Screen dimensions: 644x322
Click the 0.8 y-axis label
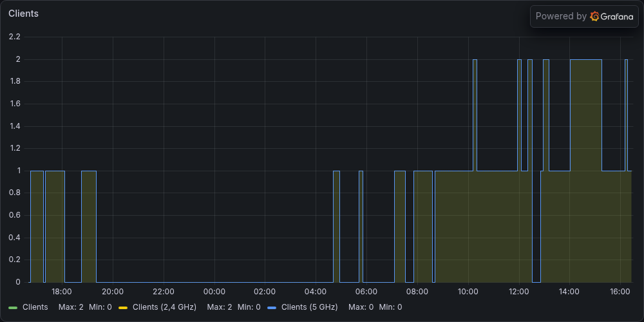(x=14, y=193)
